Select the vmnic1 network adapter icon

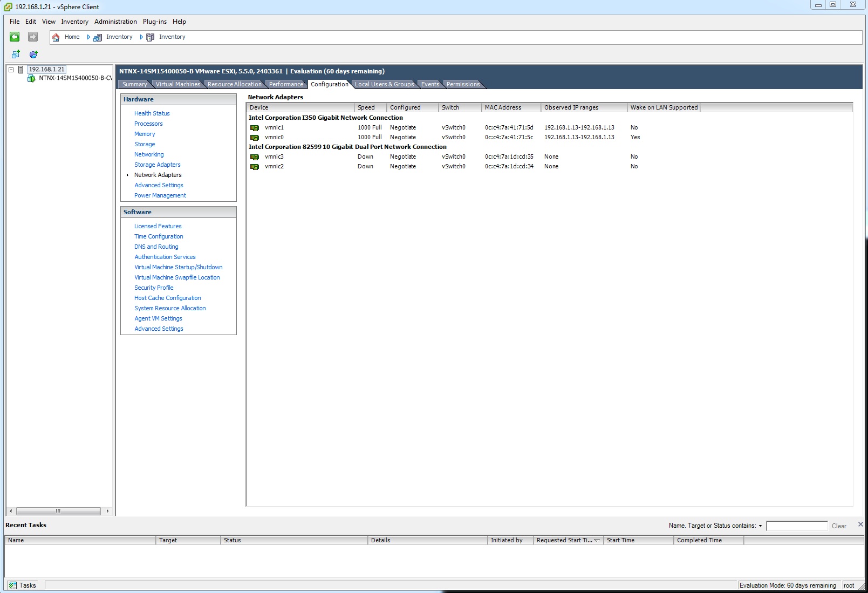coord(255,128)
